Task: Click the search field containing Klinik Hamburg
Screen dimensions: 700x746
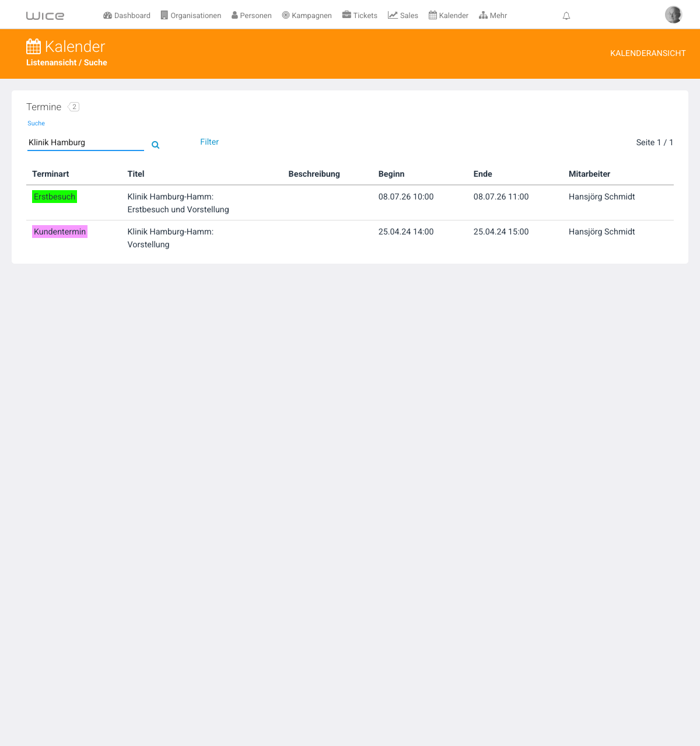Action: [86, 142]
